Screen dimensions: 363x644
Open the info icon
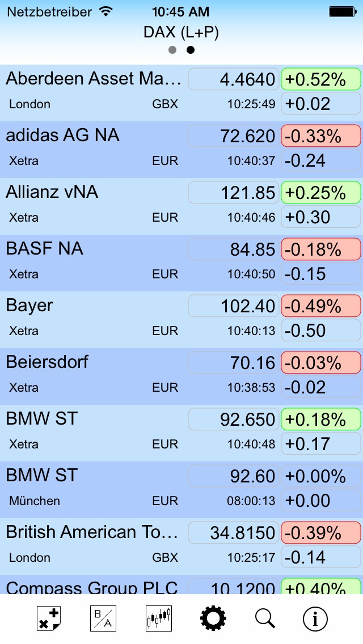[x=315, y=618]
